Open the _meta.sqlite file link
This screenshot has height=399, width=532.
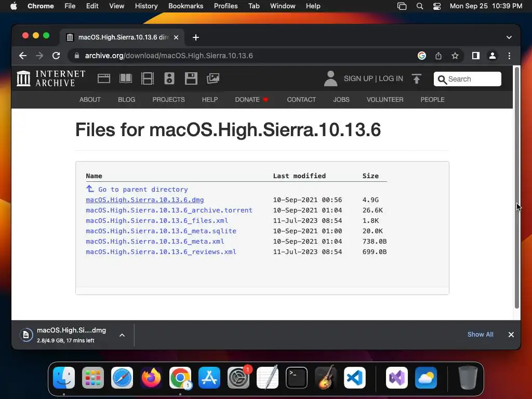(x=161, y=231)
